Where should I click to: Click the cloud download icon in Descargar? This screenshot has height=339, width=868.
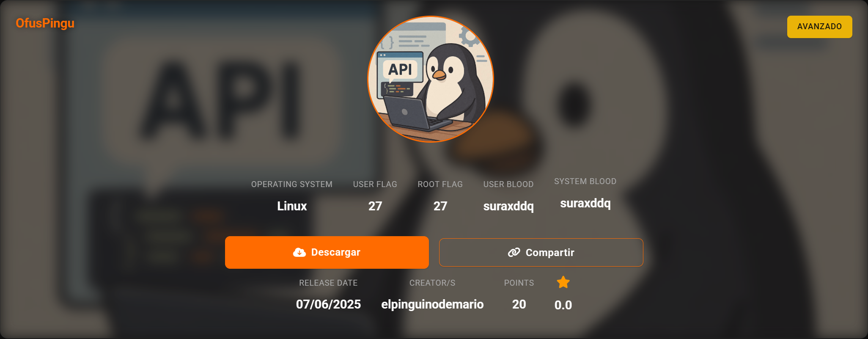pyautogui.click(x=299, y=253)
